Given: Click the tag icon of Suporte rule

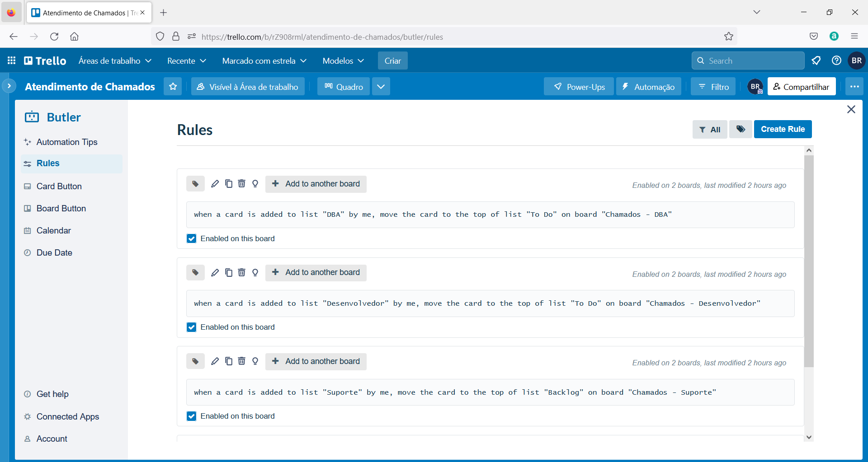Looking at the screenshot, I should pos(195,361).
